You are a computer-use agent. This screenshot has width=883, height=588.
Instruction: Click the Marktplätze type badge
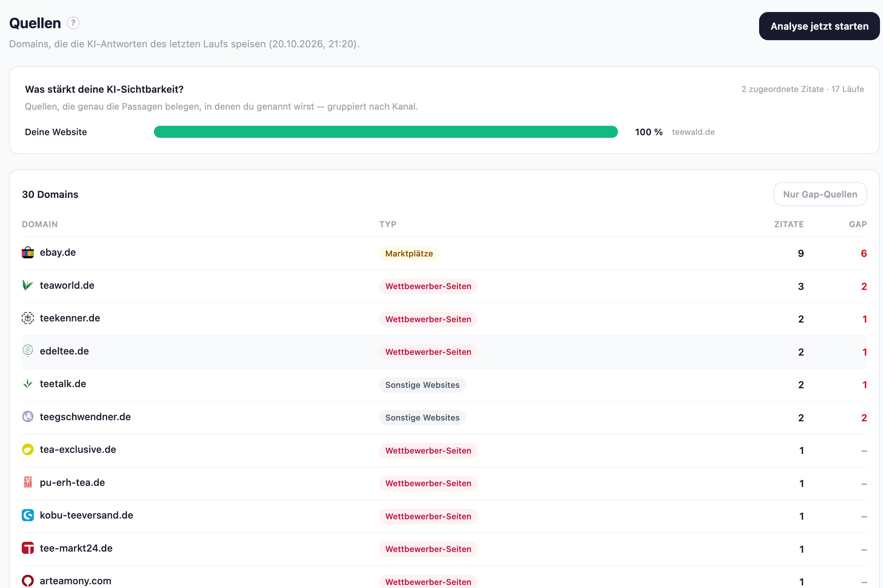(409, 253)
